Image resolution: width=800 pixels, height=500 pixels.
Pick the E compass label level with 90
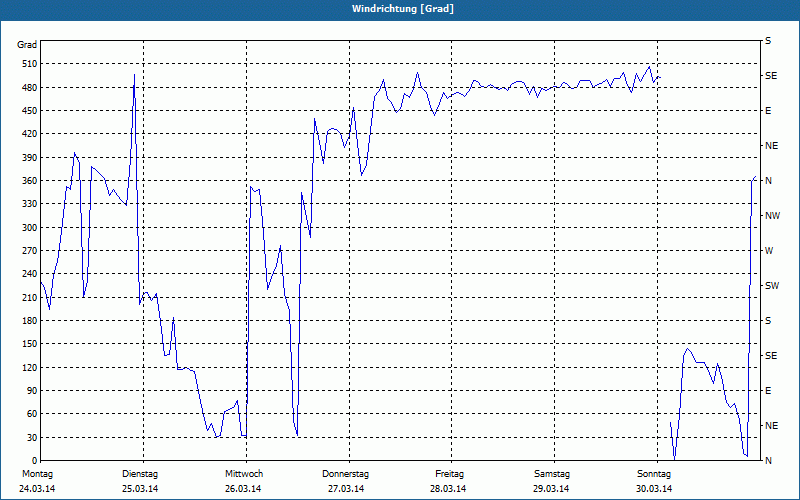(x=768, y=391)
